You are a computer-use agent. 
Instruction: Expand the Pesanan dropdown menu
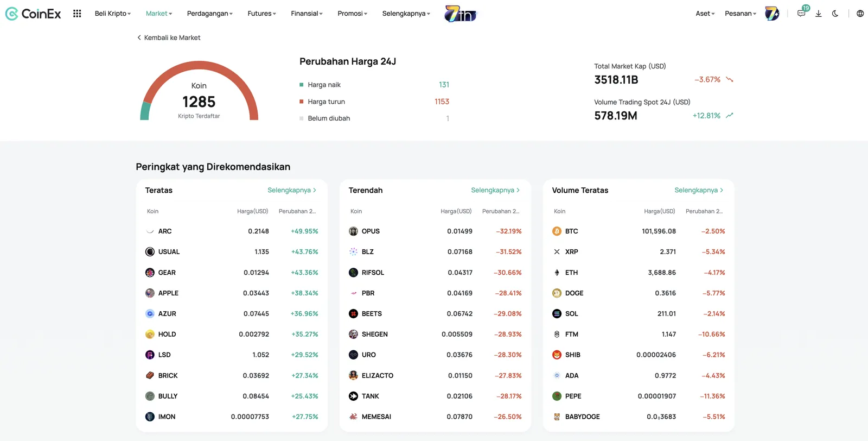click(x=741, y=14)
